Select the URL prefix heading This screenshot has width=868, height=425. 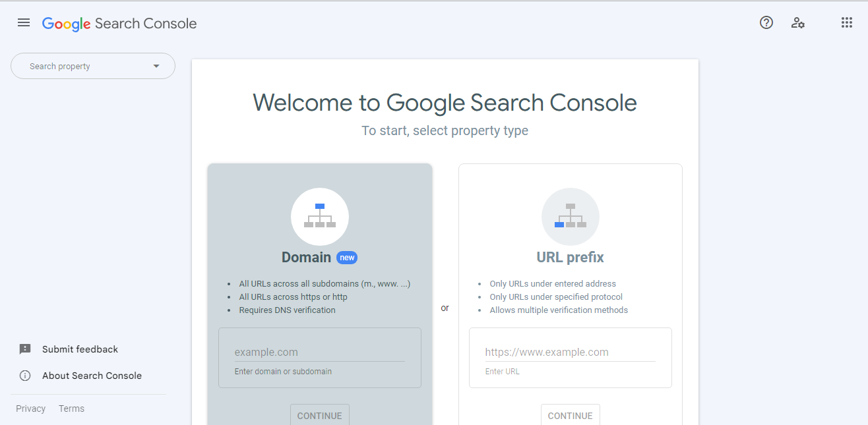571,258
